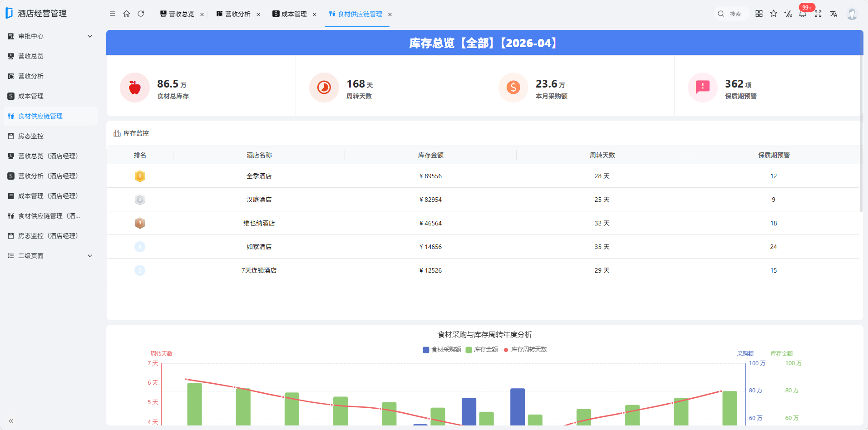
Task: Click rank 5 circle badge
Action: 140,270
